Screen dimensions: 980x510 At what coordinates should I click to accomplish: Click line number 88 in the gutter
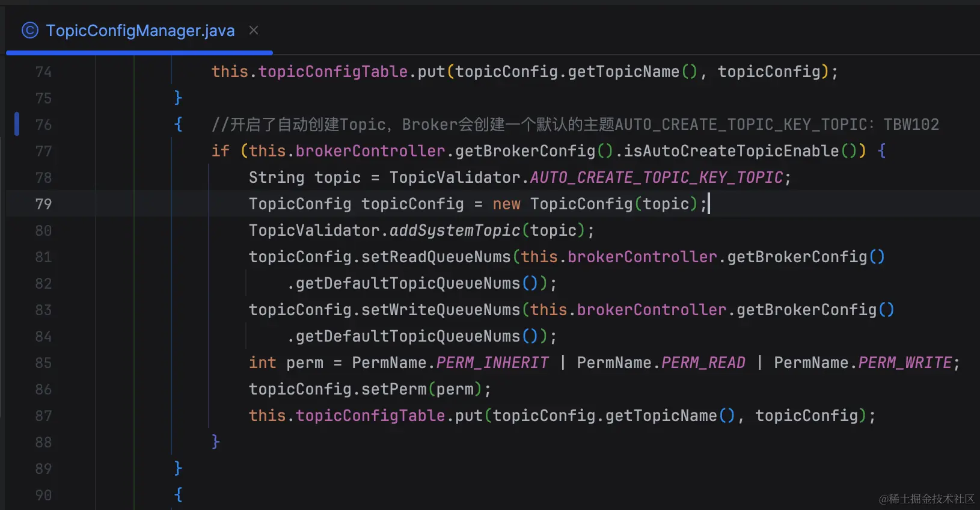coord(43,443)
